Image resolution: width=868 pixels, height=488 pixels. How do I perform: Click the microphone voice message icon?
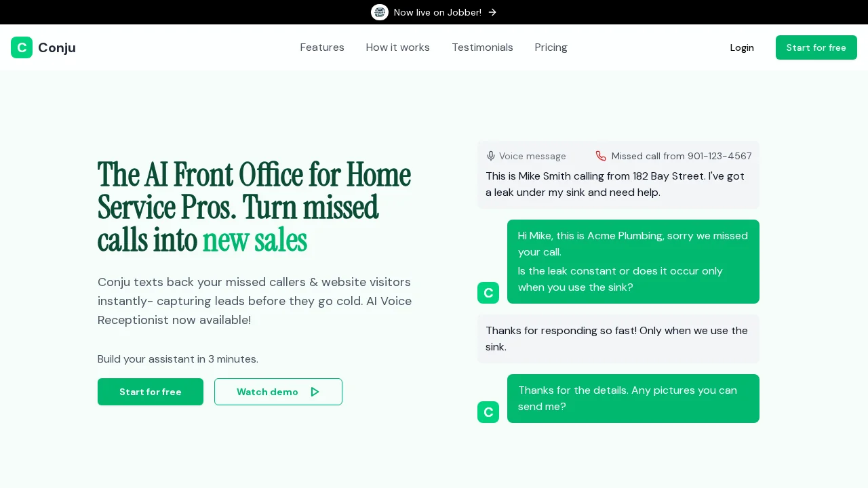point(491,156)
